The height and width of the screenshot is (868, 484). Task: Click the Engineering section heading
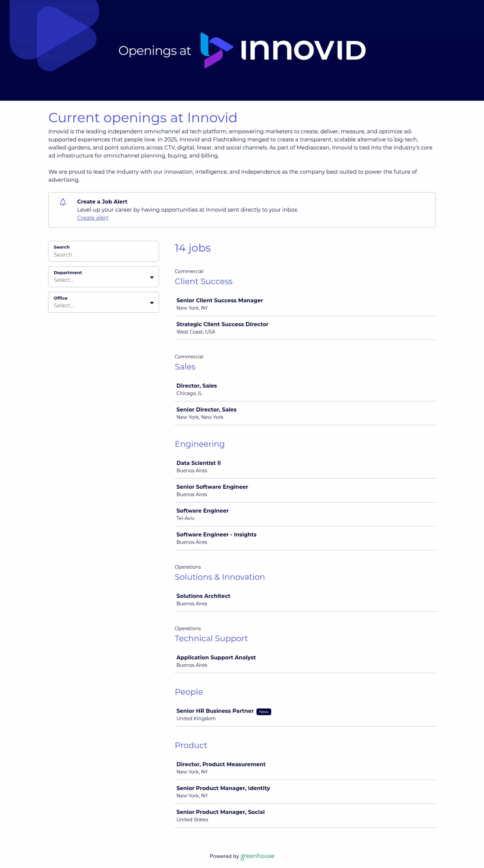[200, 444]
